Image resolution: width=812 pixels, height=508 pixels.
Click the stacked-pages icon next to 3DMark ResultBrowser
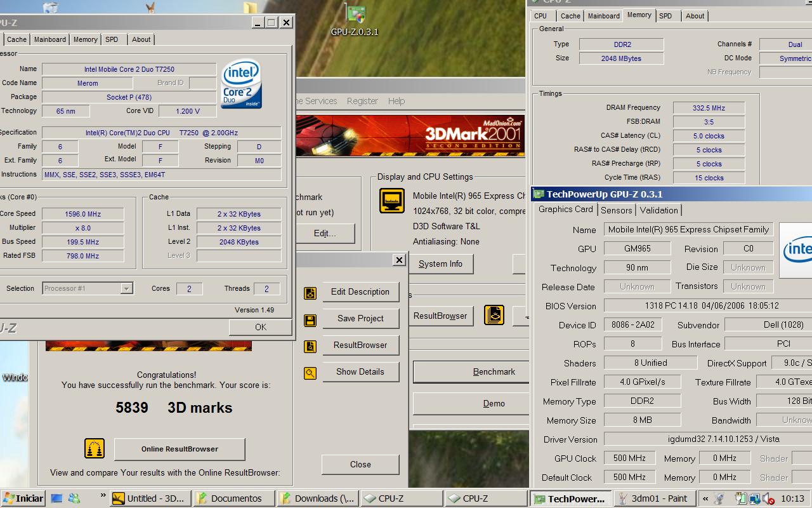coord(494,315)
